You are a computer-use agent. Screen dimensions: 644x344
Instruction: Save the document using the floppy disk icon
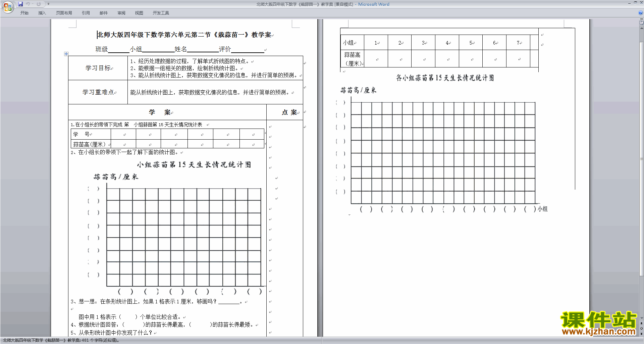20,4
